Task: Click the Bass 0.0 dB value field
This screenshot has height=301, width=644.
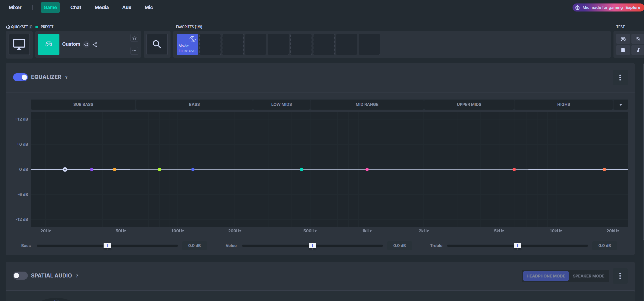Action: click(195, 246)
